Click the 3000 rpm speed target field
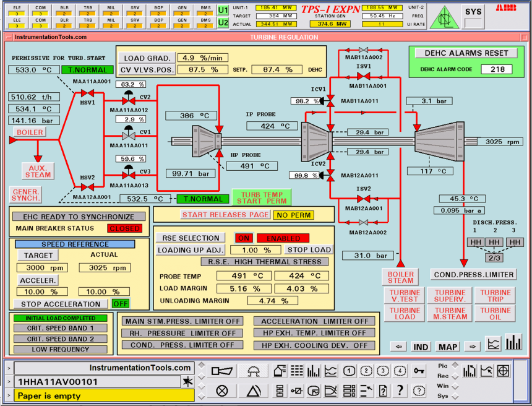This screenshot has width=532, height=406. tap(42, 267)
